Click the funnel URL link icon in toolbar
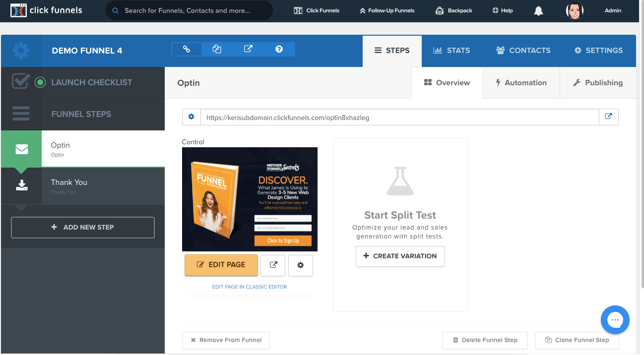Image resolution: width=644 pixels, height=355 pixels. coord(187,49)
